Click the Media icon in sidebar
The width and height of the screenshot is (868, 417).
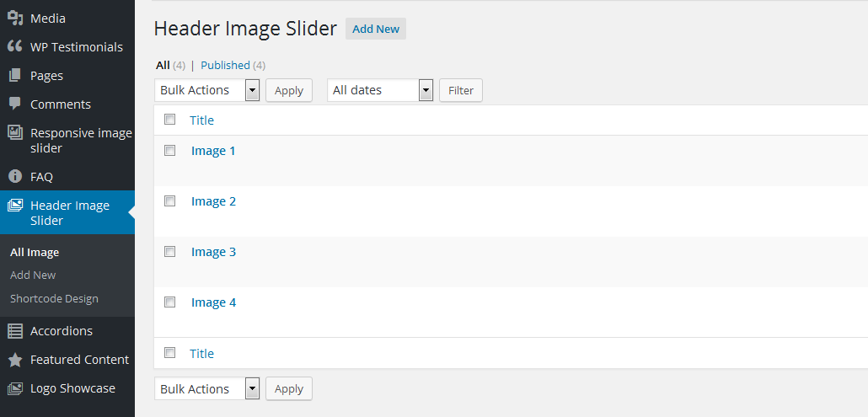(15, 19)
